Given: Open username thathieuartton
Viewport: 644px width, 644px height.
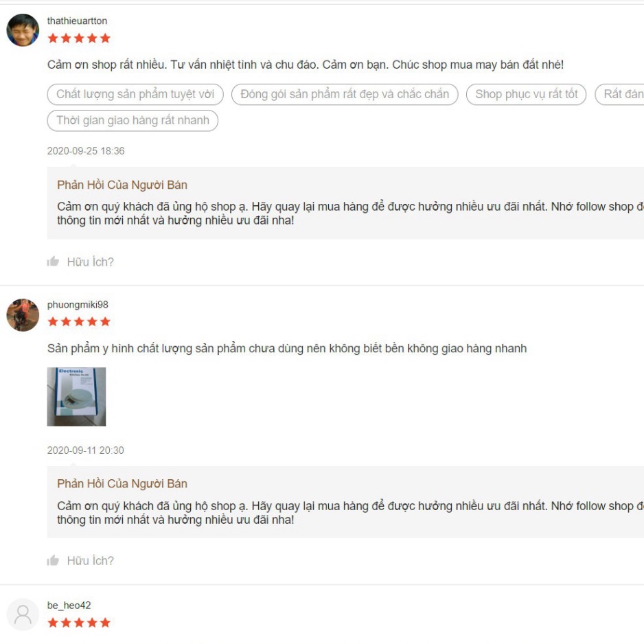Looking at the screenshot, I should point(77,21).
